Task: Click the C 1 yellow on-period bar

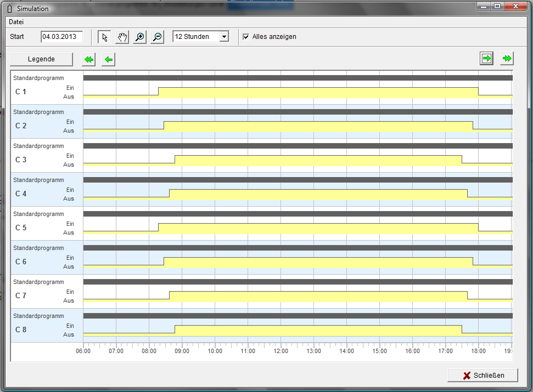Action: [318, 93]
